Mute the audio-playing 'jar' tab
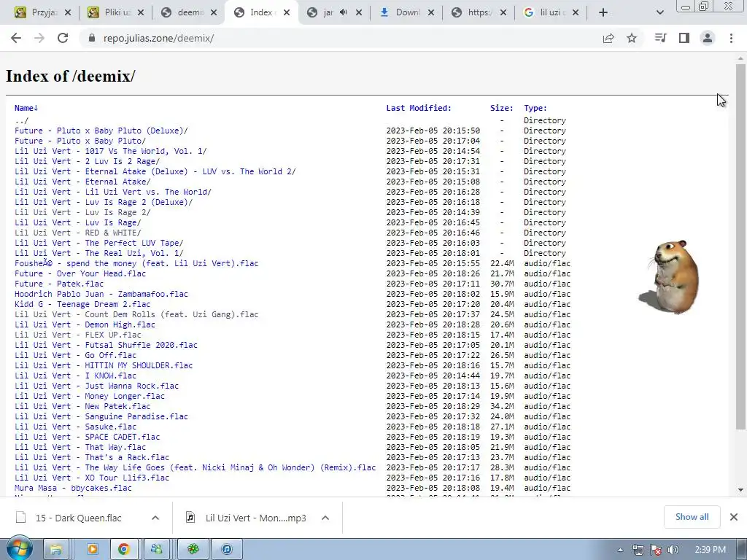747x560 pixels. click(344, 12)
